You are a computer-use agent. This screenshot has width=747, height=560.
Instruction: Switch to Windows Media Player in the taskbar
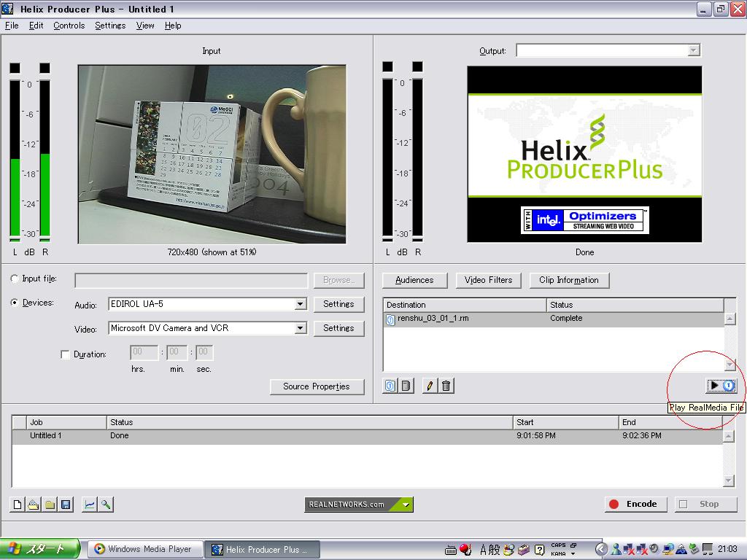(146, 550)
